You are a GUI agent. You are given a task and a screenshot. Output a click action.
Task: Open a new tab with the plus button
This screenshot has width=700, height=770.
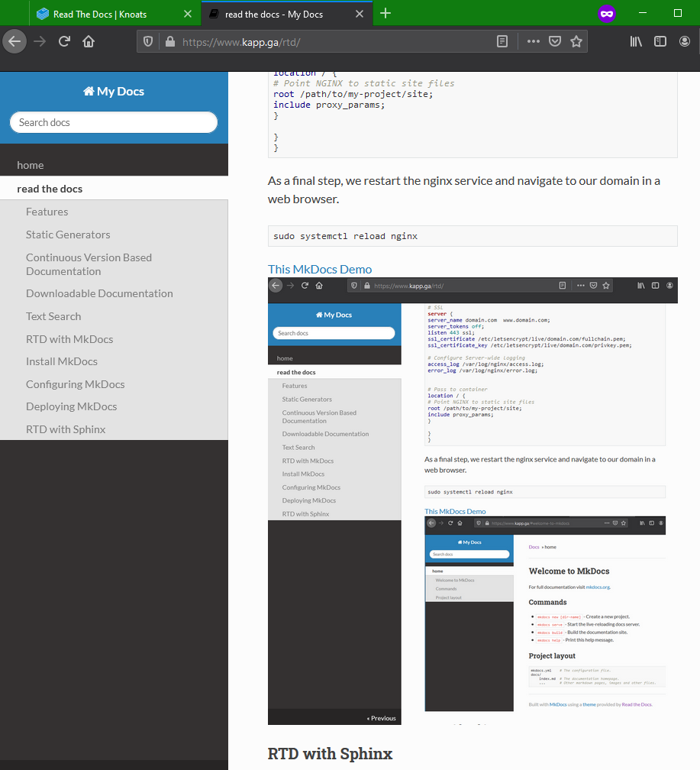[385, 13]
